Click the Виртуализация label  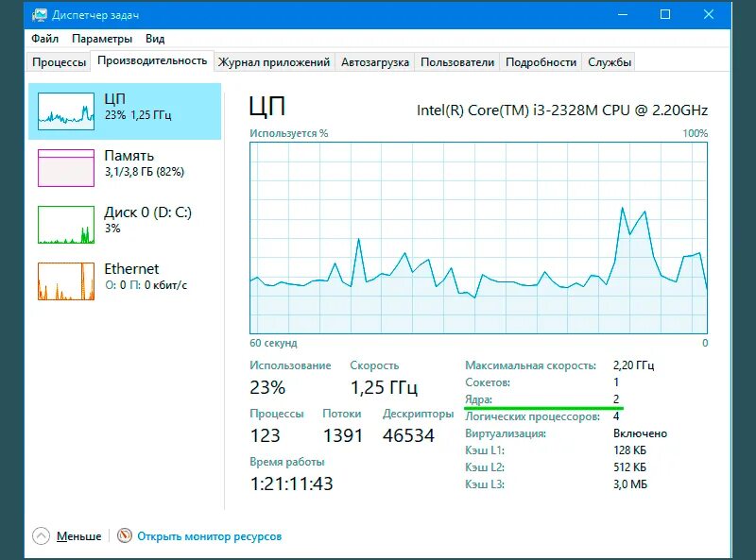coord(506,433)
